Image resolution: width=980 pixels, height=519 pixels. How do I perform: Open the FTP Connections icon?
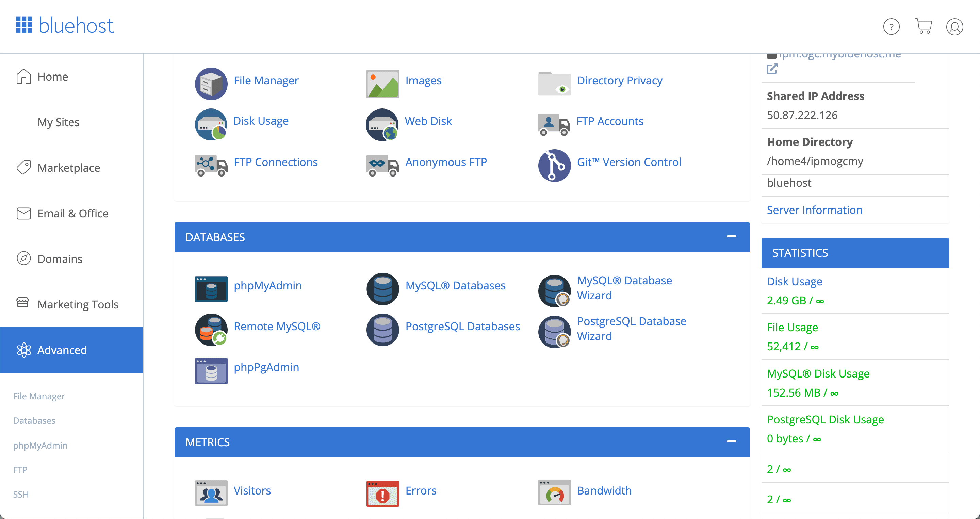click(x=211, y=165)
